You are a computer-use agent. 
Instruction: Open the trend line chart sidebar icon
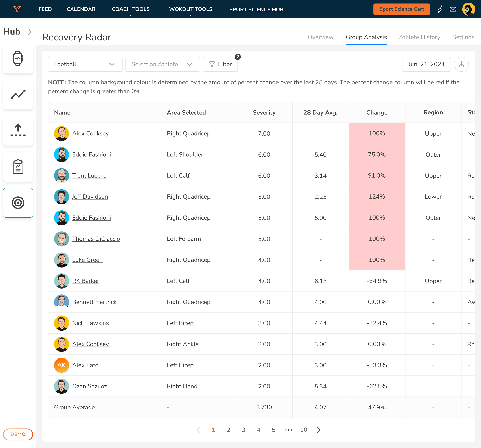pyautogui.click(x=18, y=94)
